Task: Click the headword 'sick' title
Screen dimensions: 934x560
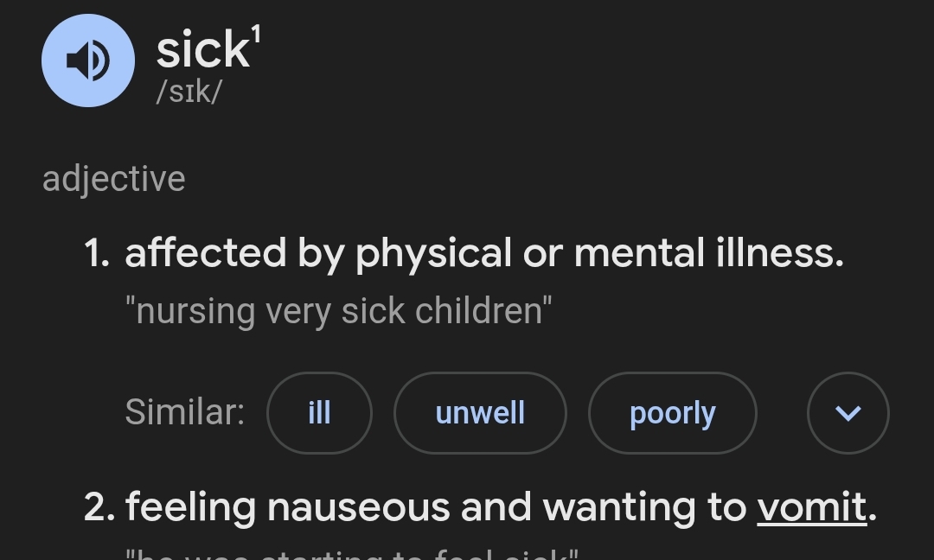Action: pyautogui.click(x=202, y=50)
